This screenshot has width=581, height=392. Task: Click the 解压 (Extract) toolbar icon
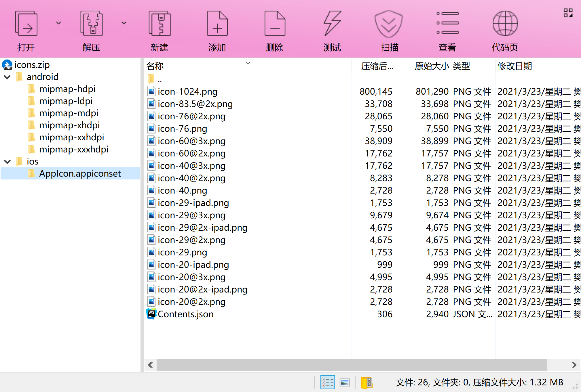pyautogui.click(x=91, y=24)
